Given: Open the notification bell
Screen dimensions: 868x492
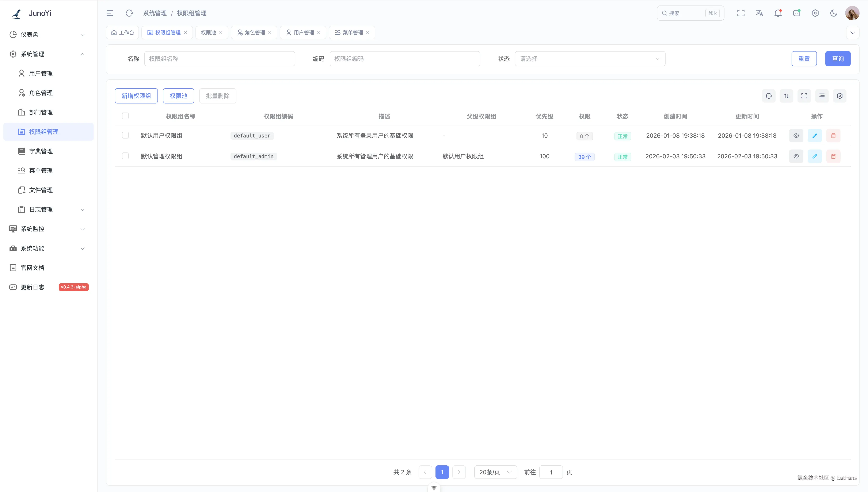Looking at the screenshot, I should pyautogui.click(x=778, y=13).
